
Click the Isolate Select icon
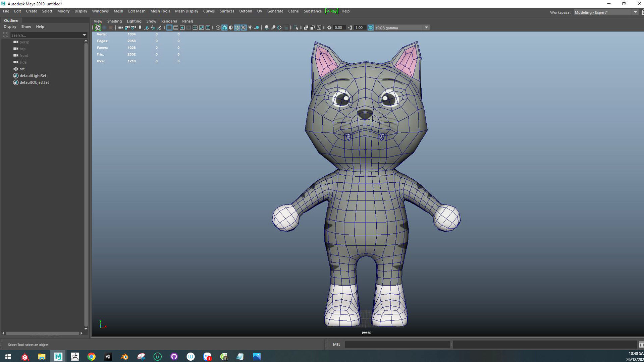click(296, 27)
